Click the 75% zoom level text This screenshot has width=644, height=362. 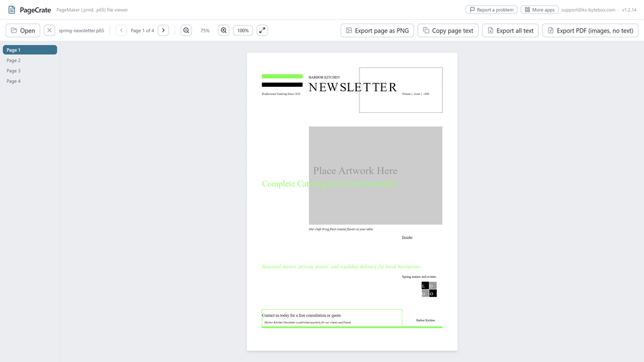(205, 31)
